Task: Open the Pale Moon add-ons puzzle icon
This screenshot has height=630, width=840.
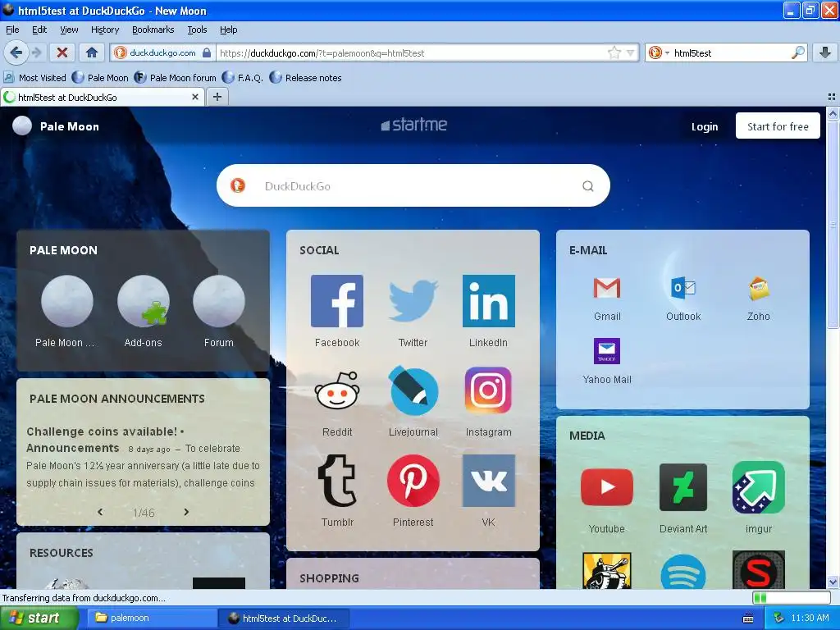Action: (x=143, y=301)
